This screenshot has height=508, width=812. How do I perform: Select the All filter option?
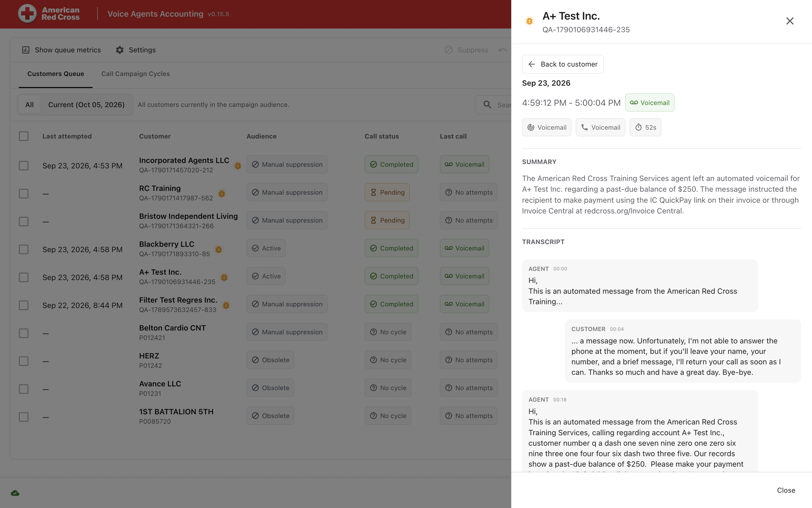pyautogui.click(x=30, y=105)
